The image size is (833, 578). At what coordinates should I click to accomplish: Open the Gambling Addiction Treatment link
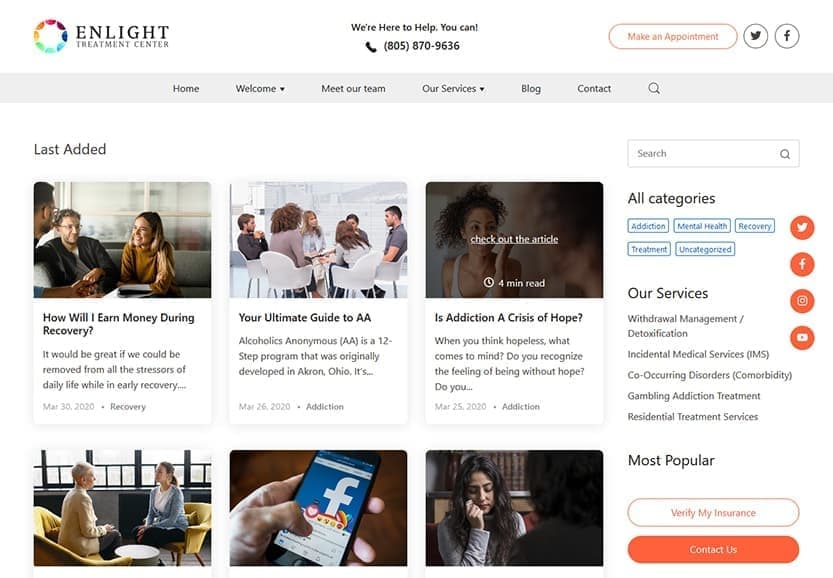(x=694, y=396)
